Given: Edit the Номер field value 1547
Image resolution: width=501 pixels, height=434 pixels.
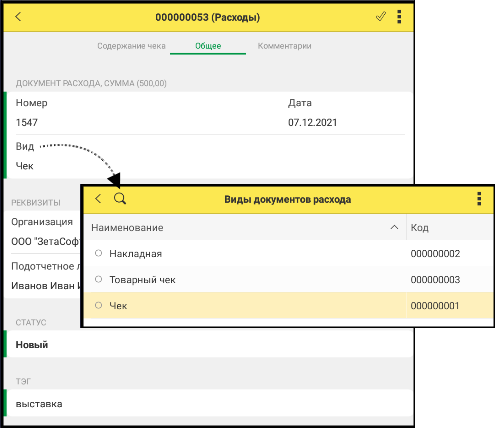Looking at the screenshot, I should coord(27,123).
